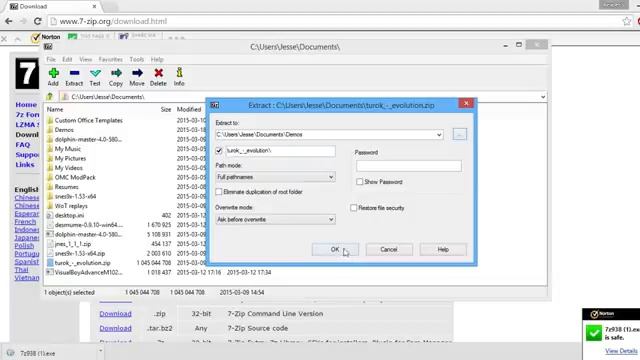The image size is (640, 360).
Task: Click the browser back arrow
Action: pyautogui.click(x=9, y=21)
